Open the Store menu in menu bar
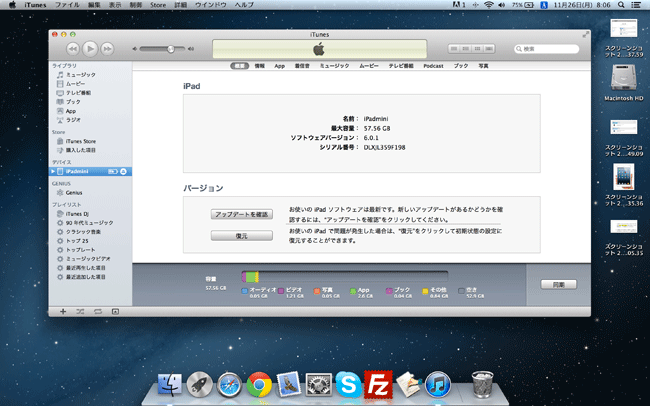650x406 pixels. 158,5
